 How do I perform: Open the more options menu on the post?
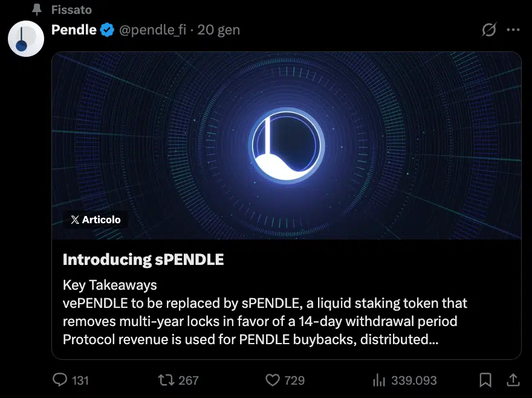513,30
